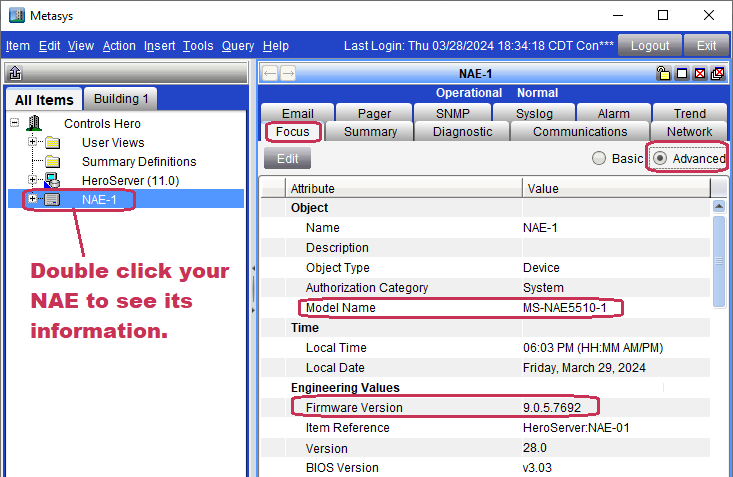733x477 pixels.
Task: Open the Email tab
Action: [298, 113]
